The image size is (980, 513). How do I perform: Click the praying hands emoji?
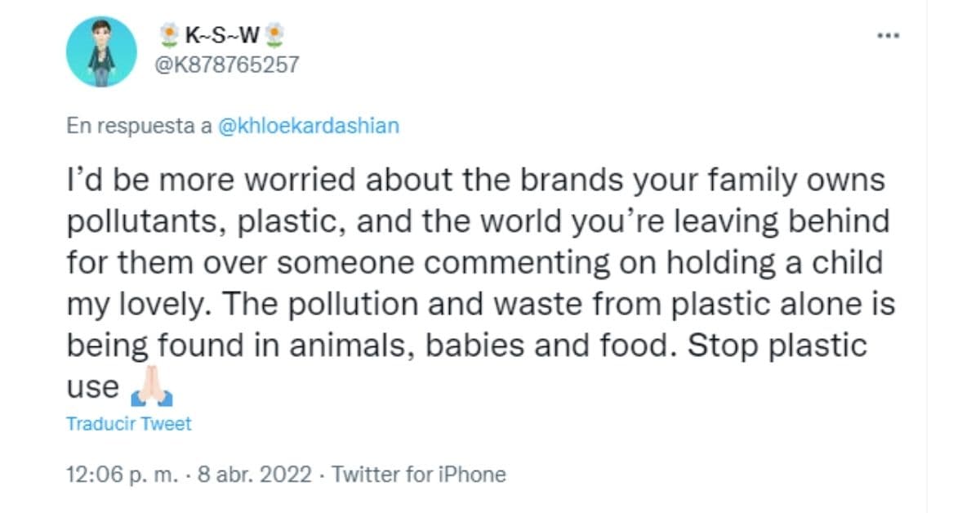tap(151, 392)
